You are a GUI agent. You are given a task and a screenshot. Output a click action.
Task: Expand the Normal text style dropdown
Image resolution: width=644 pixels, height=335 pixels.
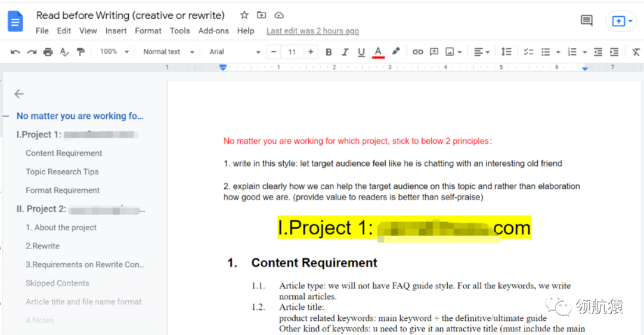[169, 52]
